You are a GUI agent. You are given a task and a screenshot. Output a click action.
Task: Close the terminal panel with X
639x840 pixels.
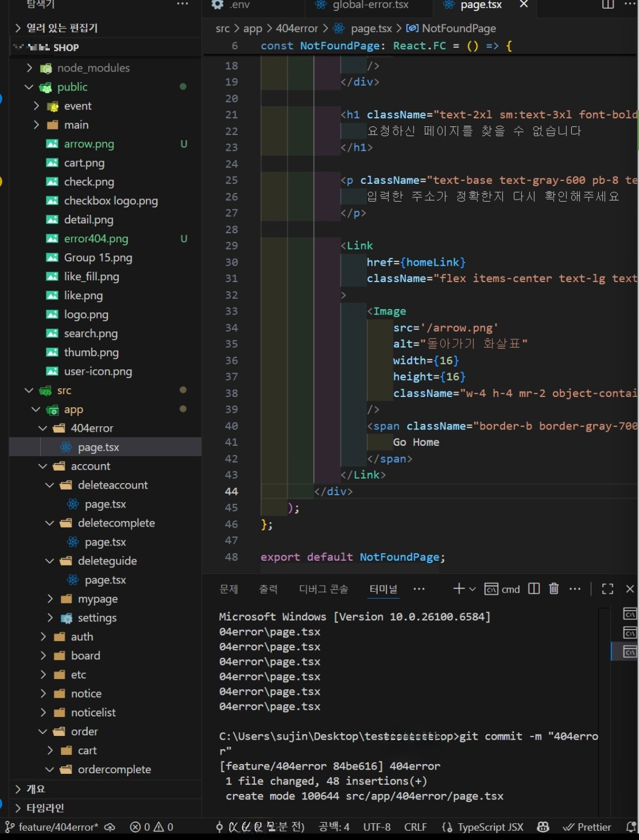630,589
